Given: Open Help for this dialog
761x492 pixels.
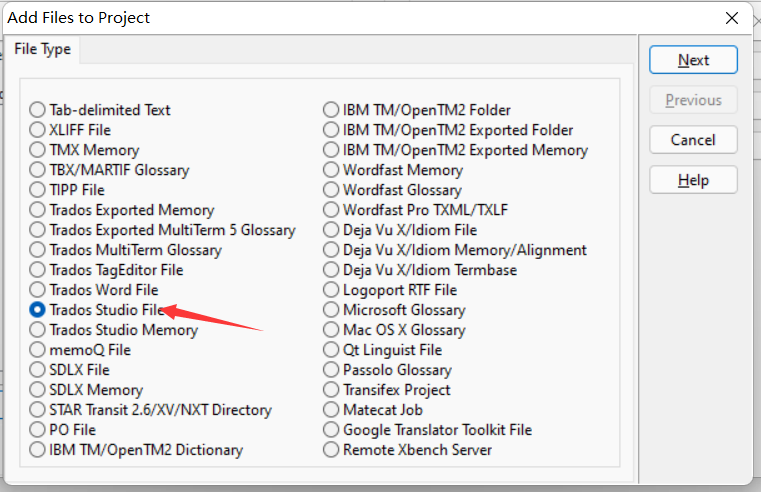Looking at the screenshot, I should pos(693,180).
